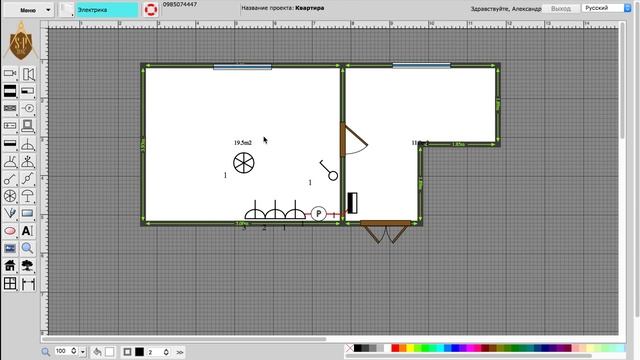Open the insert image tool

tap(10, 248)
